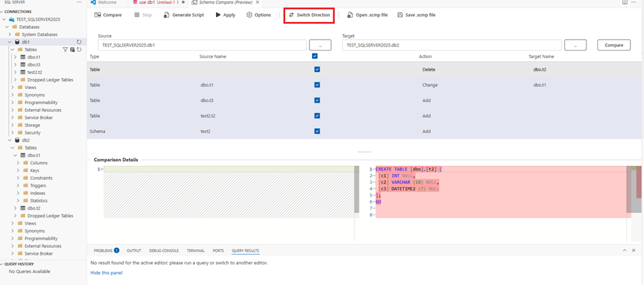The width and height of the screenshot is (644, 285).
Task: Uncheck the Delete dbo.t2 row checkbox
Action: (x=317, y=69)
